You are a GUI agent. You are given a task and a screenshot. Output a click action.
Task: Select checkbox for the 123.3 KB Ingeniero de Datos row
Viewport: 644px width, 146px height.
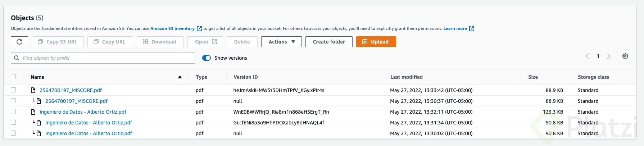click(13, 112)
